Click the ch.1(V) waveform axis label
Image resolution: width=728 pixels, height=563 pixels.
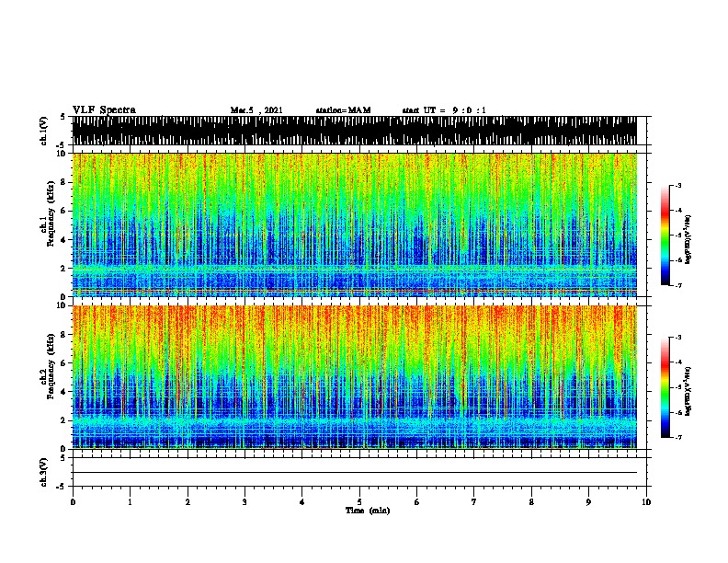(44, 131)
